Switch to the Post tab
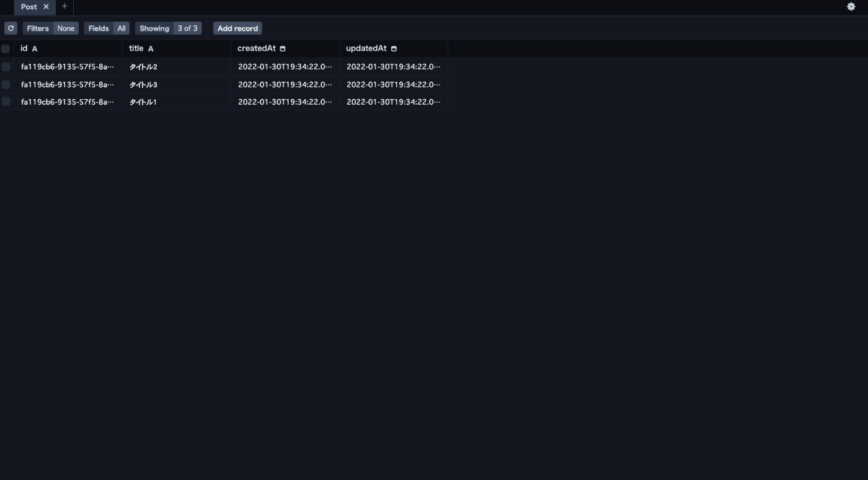The image size is (868, 480). click(x=29, y=7)
